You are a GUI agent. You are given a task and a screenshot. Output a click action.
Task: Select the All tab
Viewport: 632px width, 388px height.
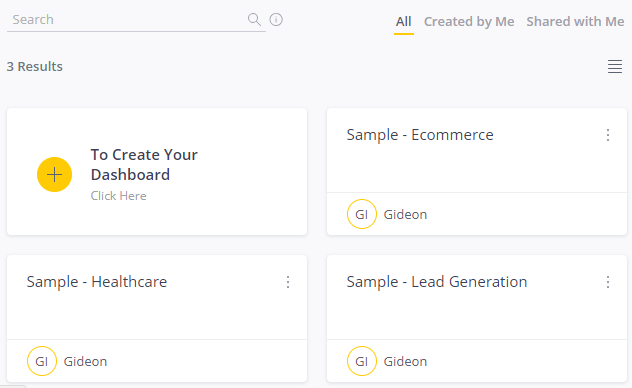point(403,22)
